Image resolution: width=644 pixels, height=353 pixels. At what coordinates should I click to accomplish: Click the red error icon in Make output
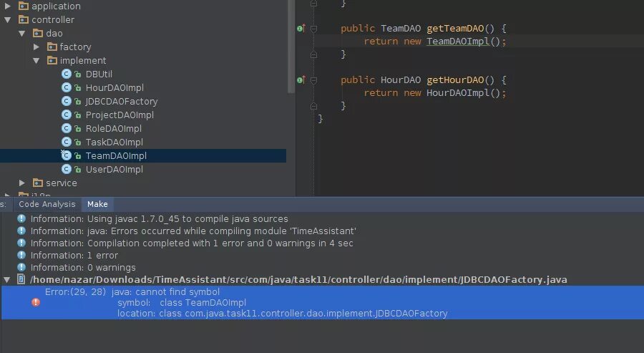coord(36,302)
